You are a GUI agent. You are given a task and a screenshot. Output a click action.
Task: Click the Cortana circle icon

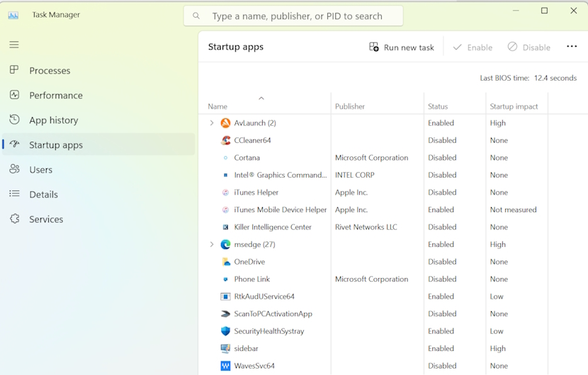click(x=225, y=158)
